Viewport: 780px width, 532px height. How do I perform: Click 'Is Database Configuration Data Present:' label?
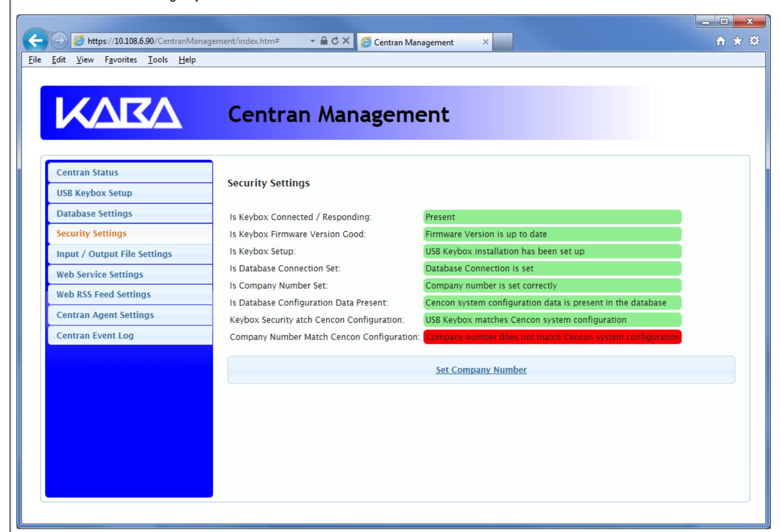pyautogui.click(x=309, y=303)
